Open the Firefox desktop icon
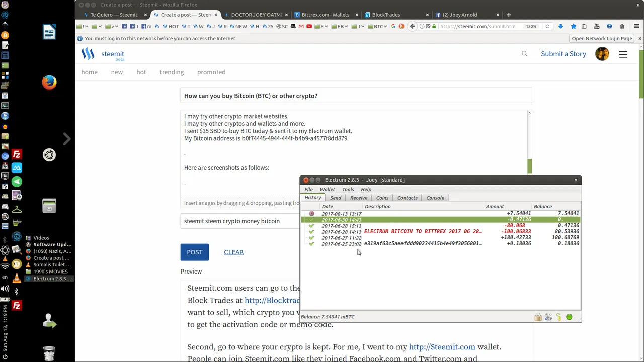Viewport: 644px width, 362px height. pos(49,82)
